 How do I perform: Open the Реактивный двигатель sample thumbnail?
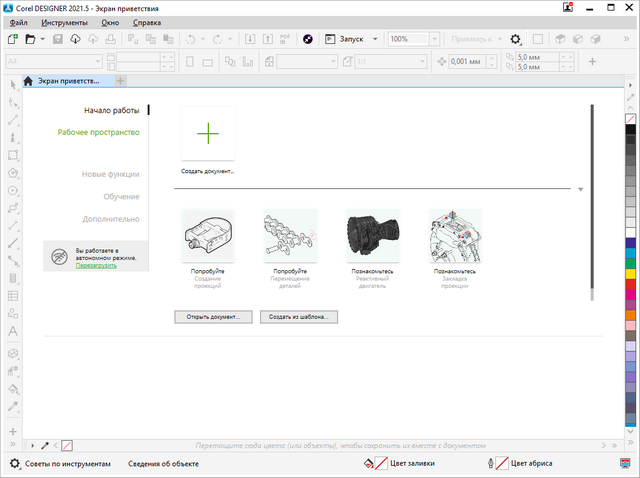[372, 235]
